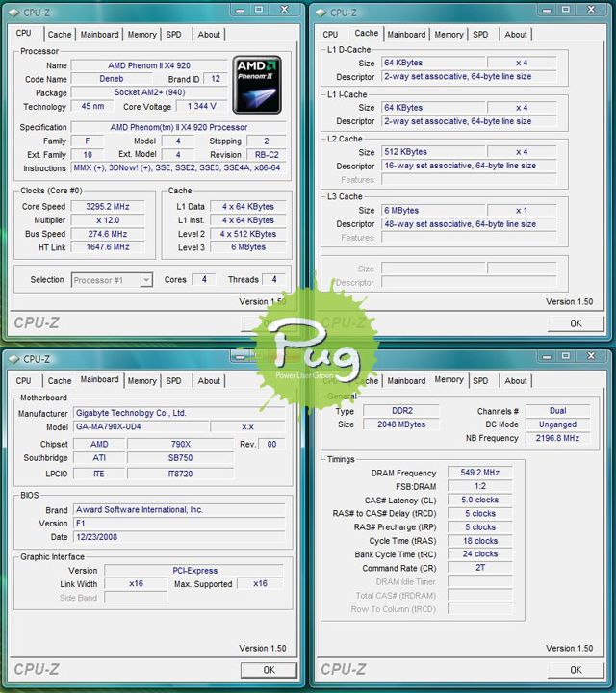
Task: Select CPU tab in the Mainboard window
Action: coord(23,381)
